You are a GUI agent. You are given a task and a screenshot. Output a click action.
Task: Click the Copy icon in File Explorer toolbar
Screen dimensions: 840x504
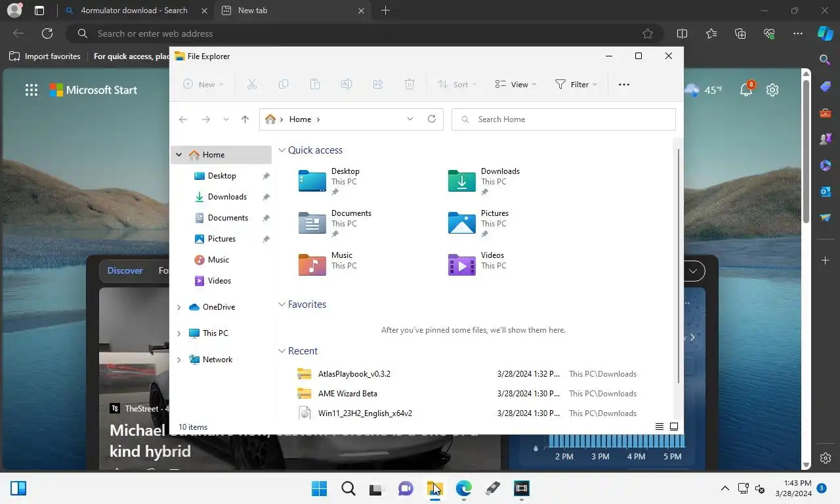click(283, 84)
